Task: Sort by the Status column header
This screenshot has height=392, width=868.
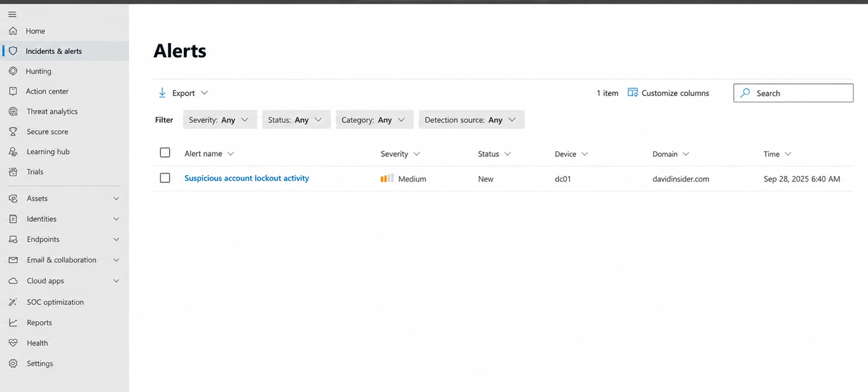Action: click(495, 154)
